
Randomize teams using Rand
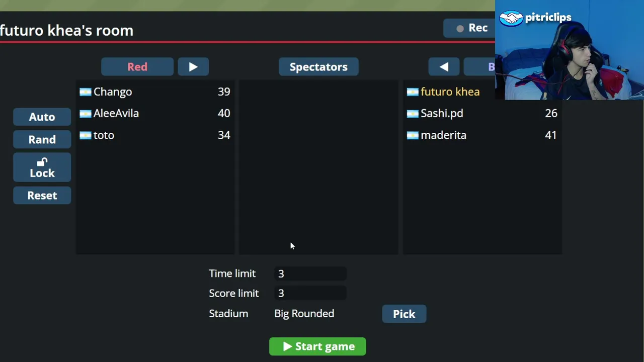pyautogui.click(x=42, y=140)
